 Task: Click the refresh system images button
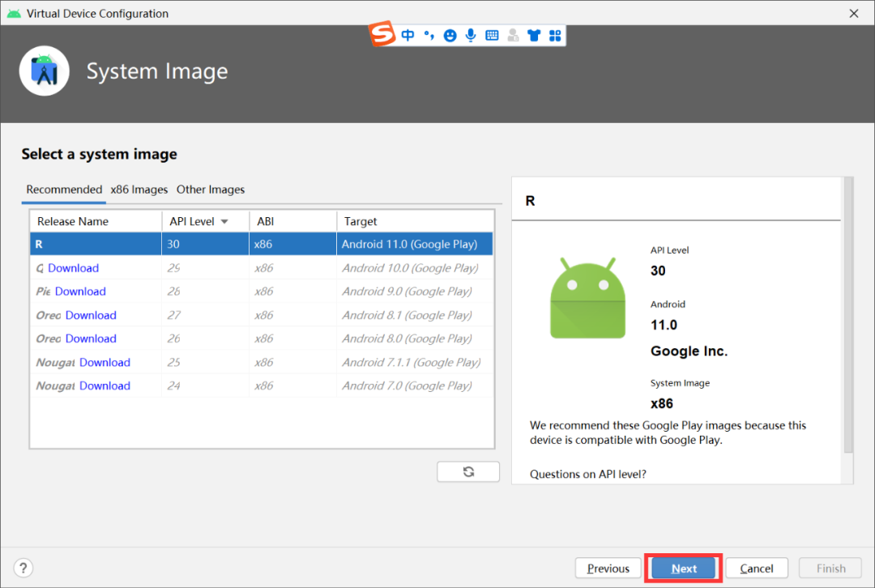[468, 472]
